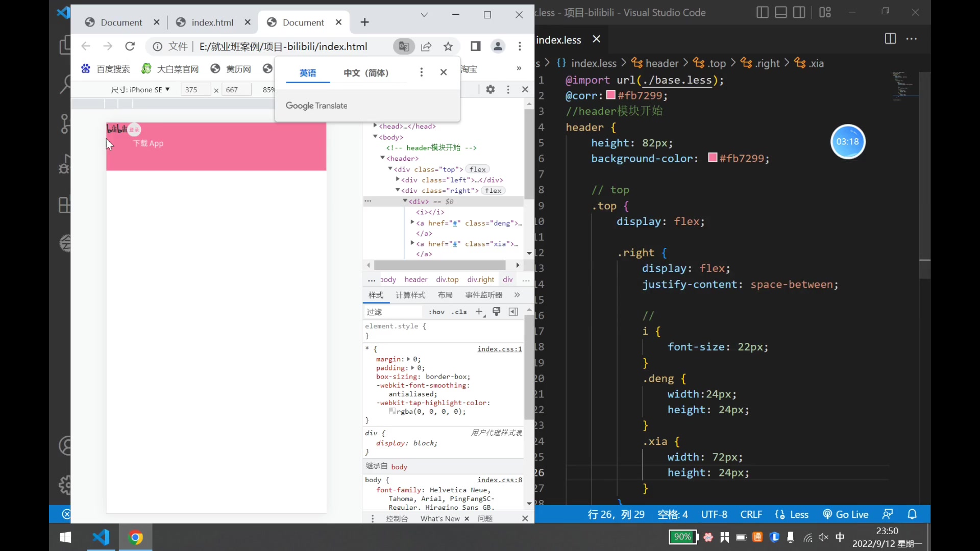
Task: Click the Google Chrome icon in taskbar
Action: (x=135, y=538)
